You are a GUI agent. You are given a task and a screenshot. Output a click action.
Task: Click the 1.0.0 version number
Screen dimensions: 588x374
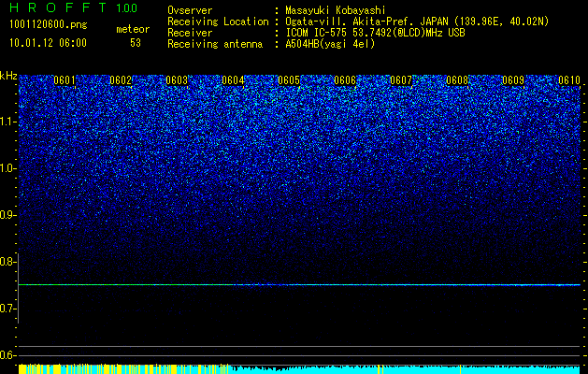pyautogui.click(x=127, y=7)
